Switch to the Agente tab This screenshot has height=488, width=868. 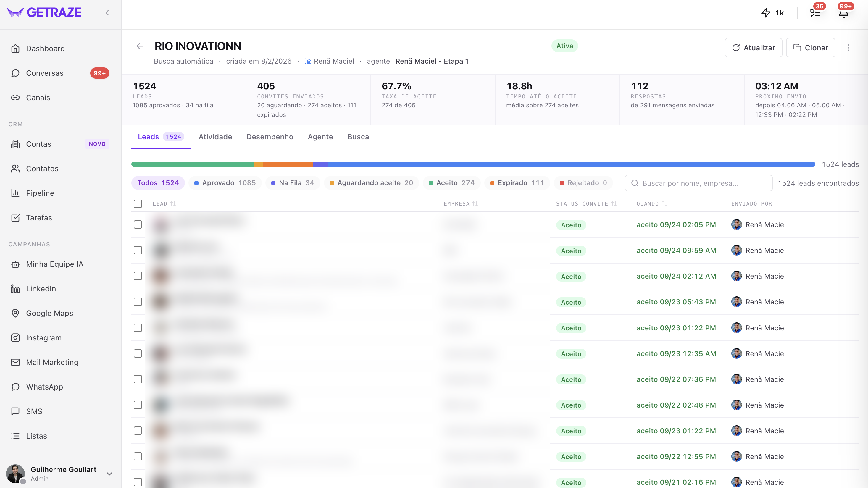coord(320,137)
